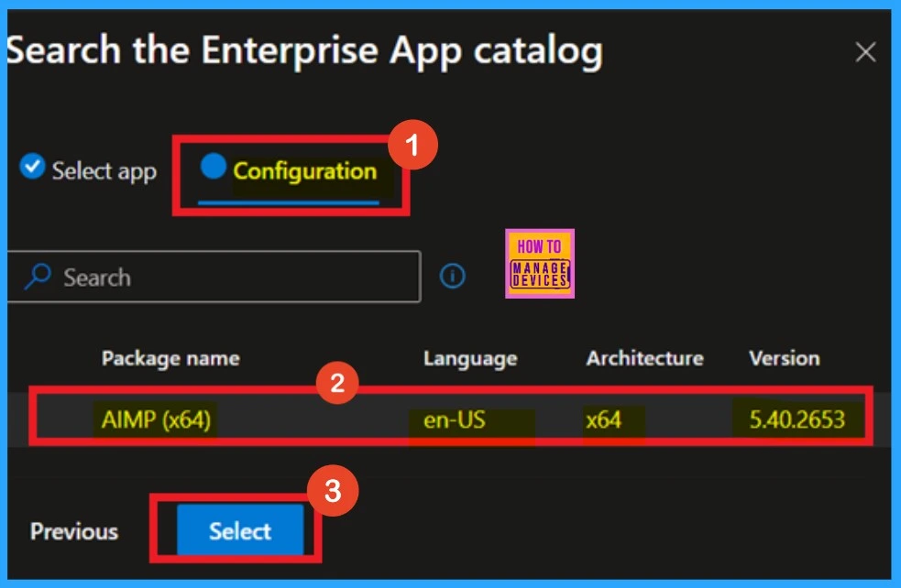
Task: Click the en-US language cell
Action: [454, 419]
